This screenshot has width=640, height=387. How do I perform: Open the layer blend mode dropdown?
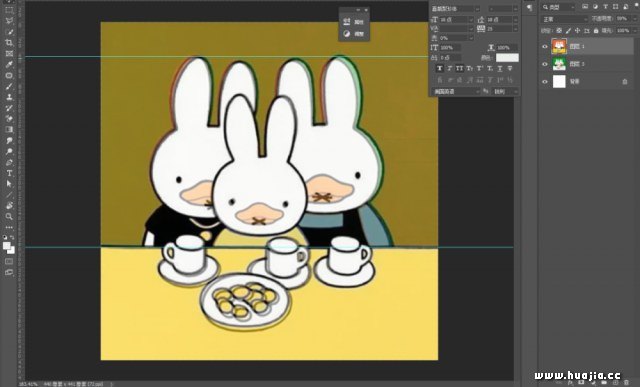coord(564,19)
